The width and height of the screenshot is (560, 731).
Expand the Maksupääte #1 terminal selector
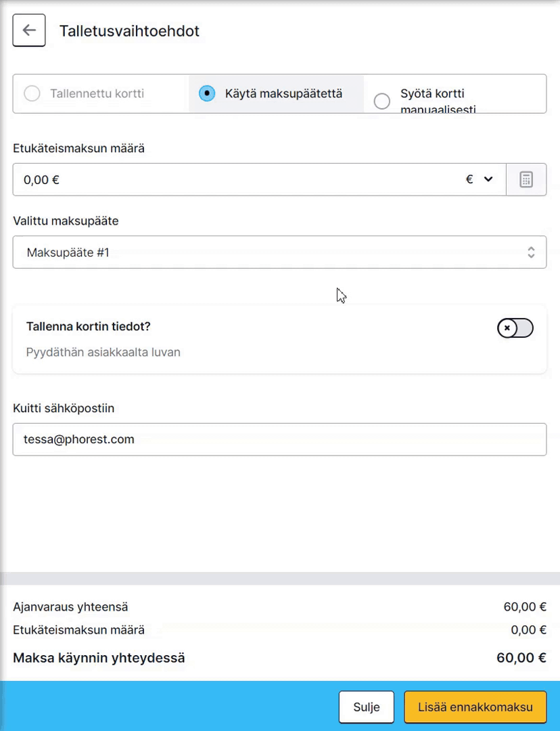click(x=279, y=252)
